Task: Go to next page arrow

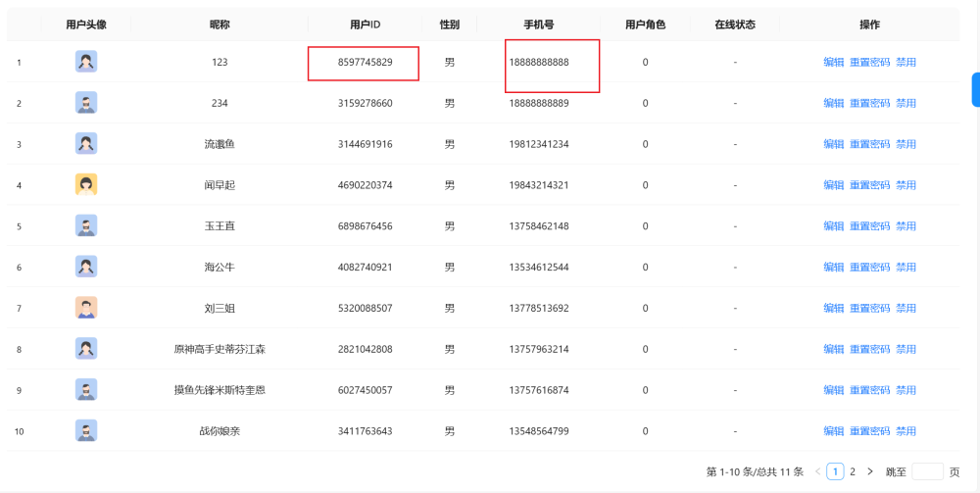Action: 869,471
